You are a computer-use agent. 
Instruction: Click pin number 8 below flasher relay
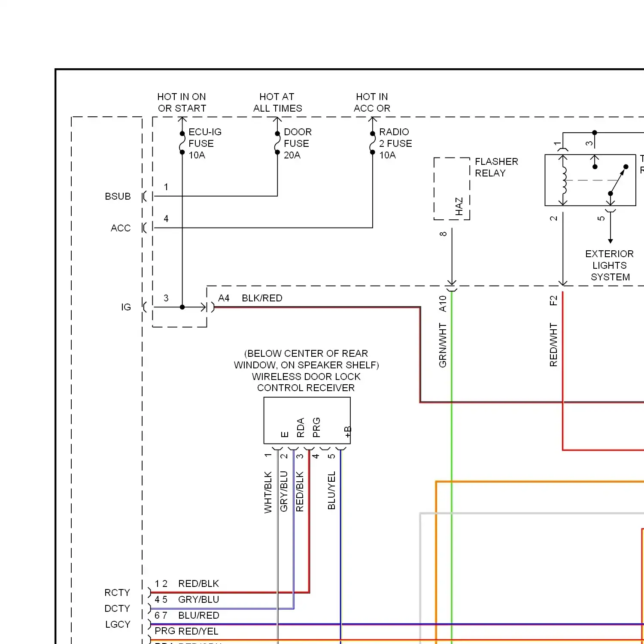click(443, 234)
